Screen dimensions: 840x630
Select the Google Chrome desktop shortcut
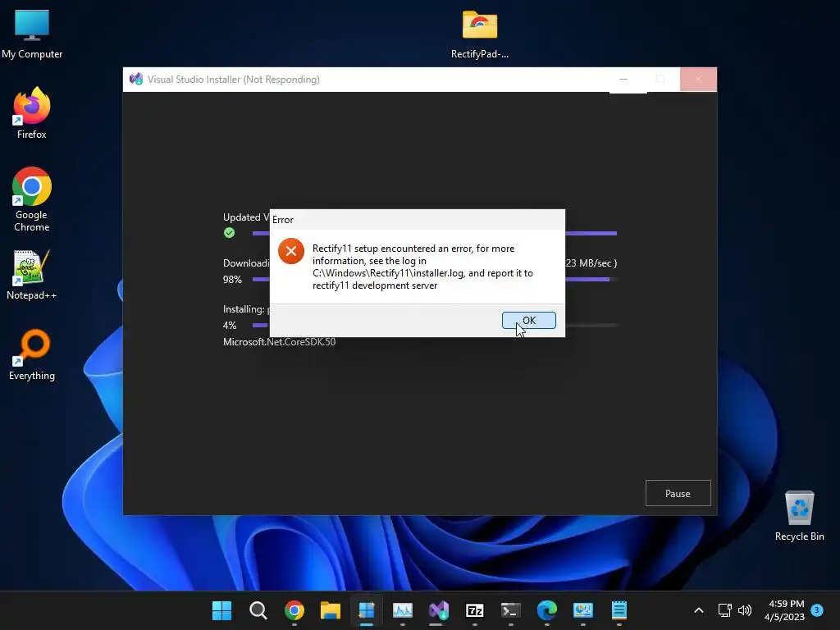(32, 199)
